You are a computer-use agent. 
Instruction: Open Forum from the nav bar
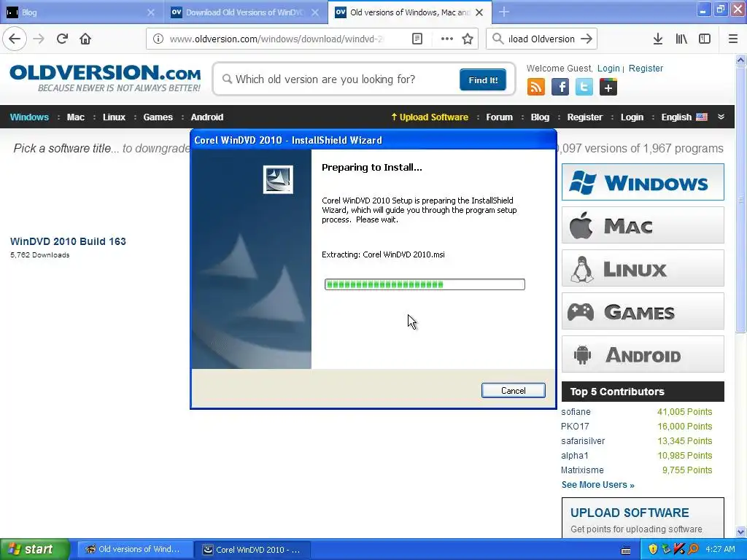pyautogui.click(x=499, y=117)
